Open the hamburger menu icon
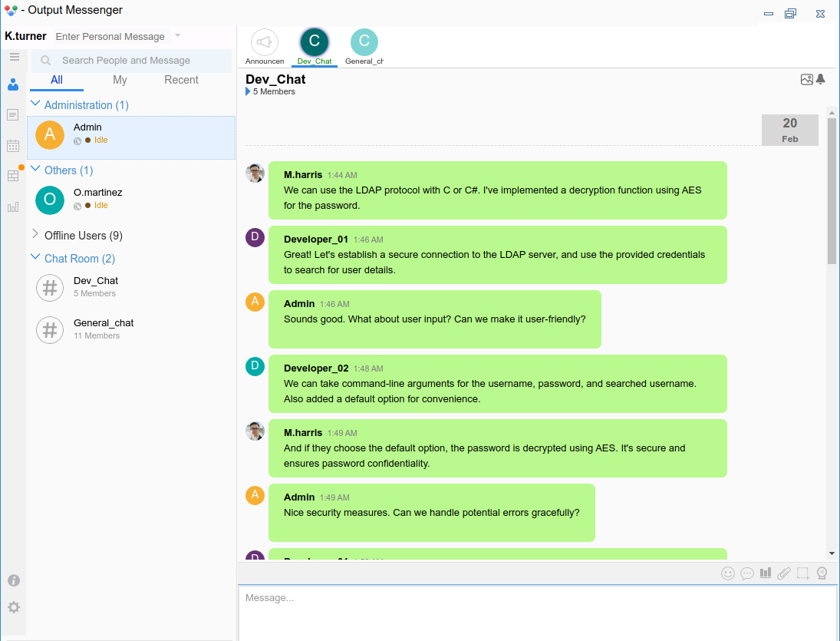Image resolution: width=840 pixels, height=641 pixels. pos(15,57)
